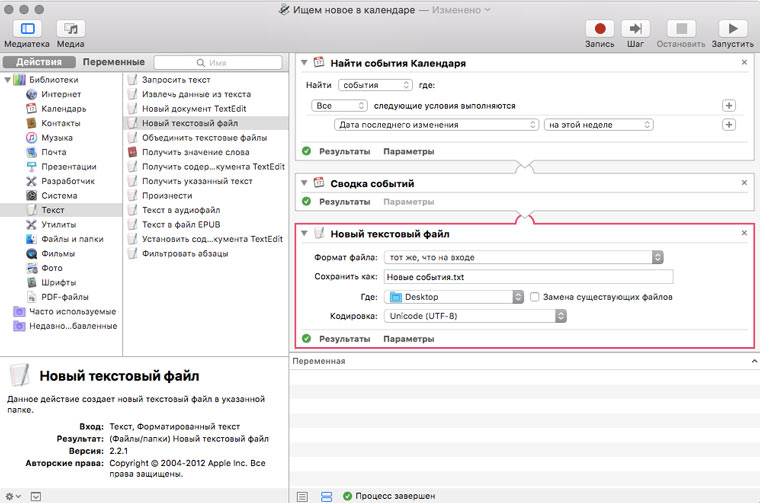Click the Шаг step button
760x503 pixels.
635,29
